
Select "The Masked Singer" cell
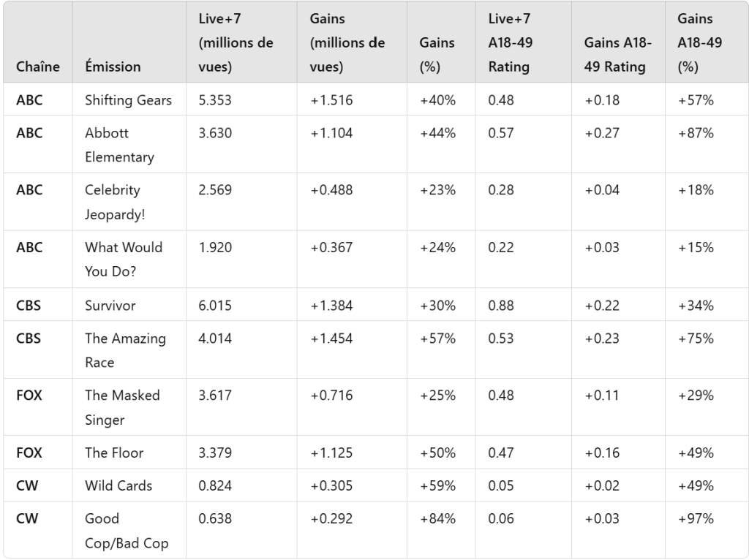[122, 407]
